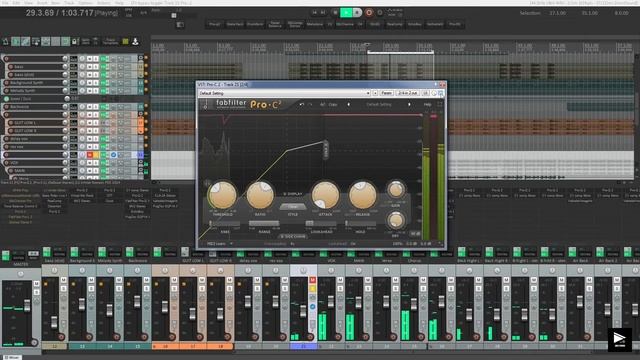Undo the last change in Pro-C 2
The height and width of the screenshot is (360, 640).
pyautogui.click(x=302, y=104)
